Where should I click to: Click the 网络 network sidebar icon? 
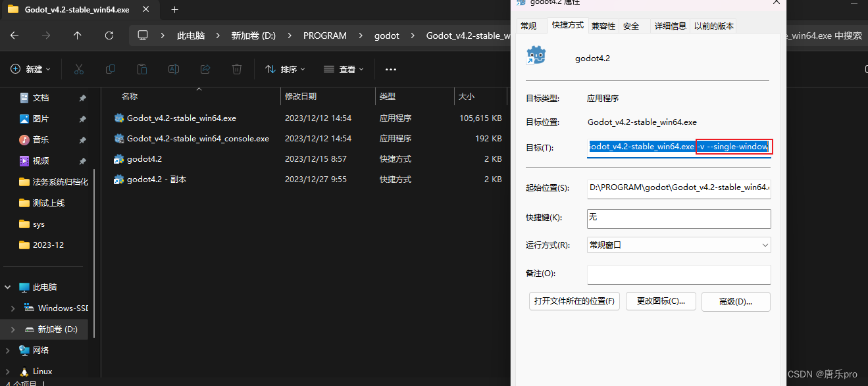point(24,350)
